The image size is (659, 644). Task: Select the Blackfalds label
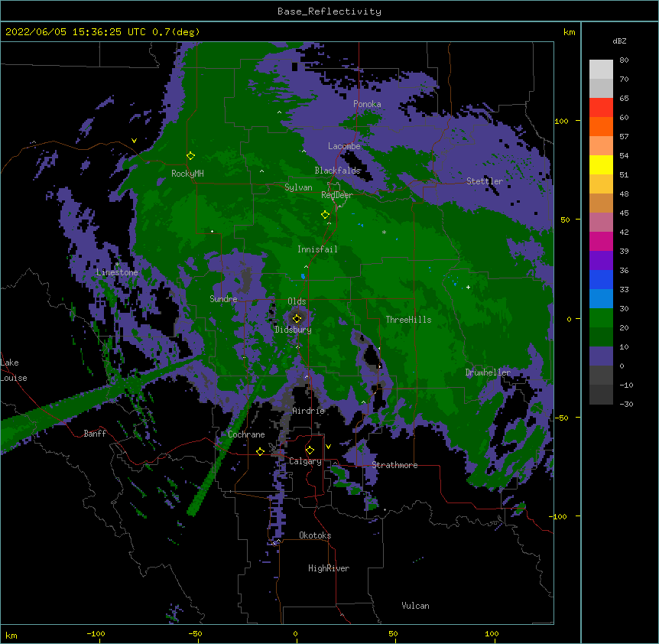[x=337, y=171]
